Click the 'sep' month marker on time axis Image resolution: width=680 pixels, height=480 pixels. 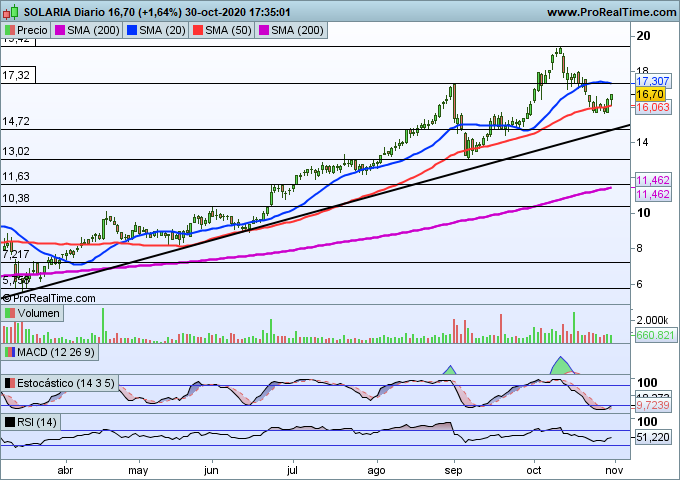(x=453, y=467)
